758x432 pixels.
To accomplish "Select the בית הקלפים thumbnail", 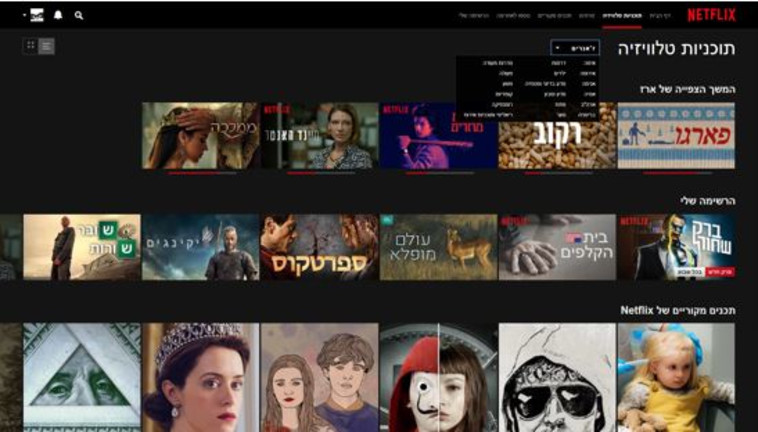I will (557, 246).
